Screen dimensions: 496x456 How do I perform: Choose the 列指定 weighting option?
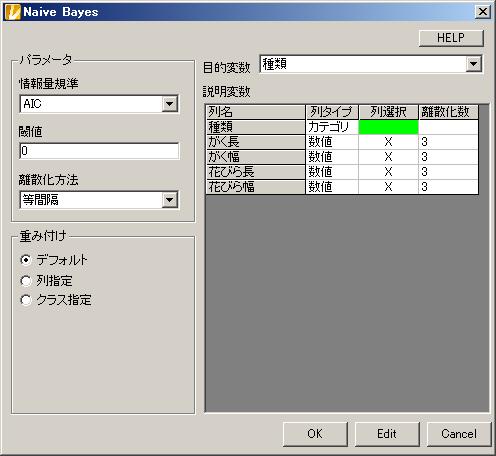coord(26,281)
